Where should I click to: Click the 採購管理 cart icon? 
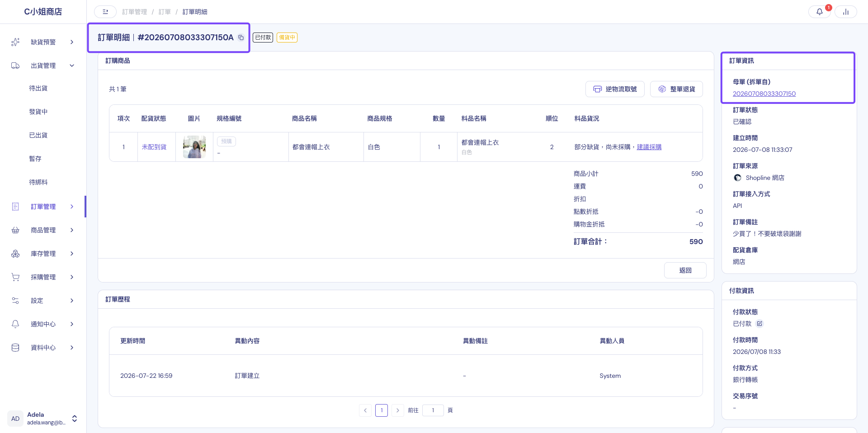point(15,277)
